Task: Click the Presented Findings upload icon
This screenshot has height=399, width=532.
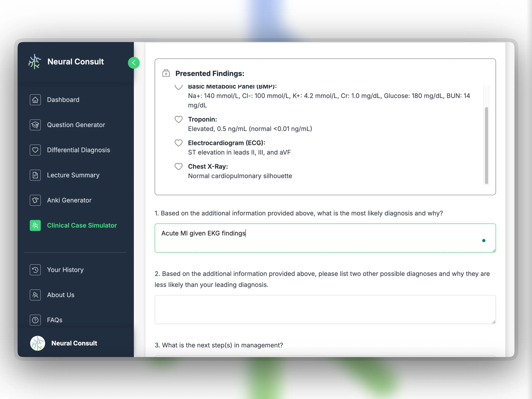Action: [166, 73]
